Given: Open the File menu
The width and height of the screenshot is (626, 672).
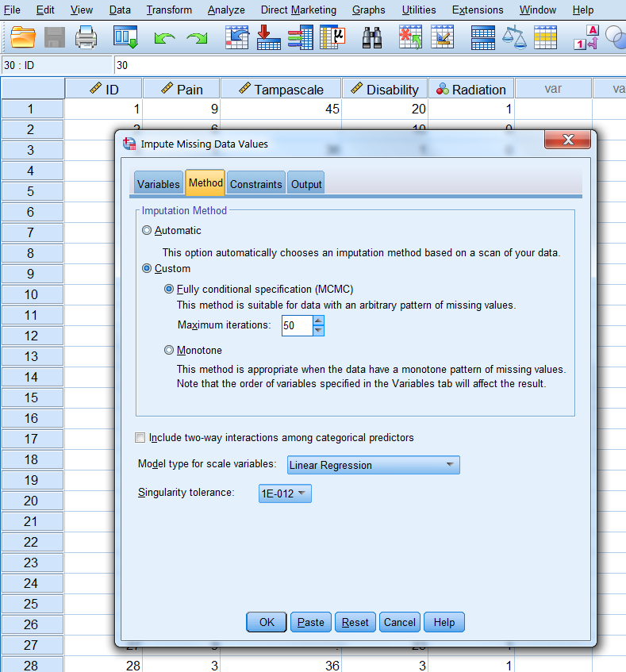Looking at the screenshot, I should (12, 10).
